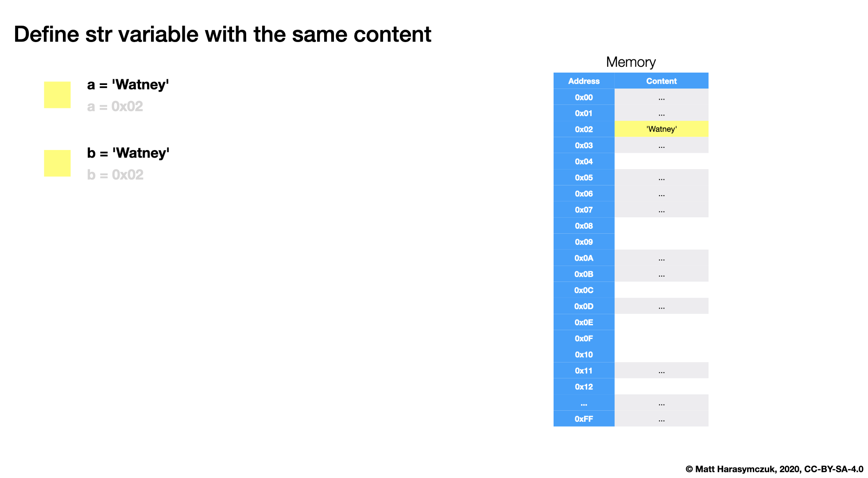
Task: Select the highlighted 'Watney' memory content cell
Action: (x=661, y=129)
